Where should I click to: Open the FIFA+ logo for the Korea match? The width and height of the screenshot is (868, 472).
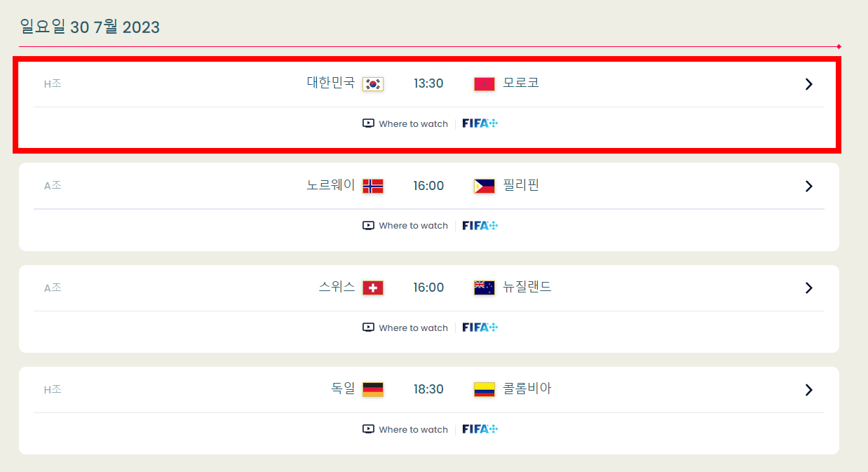click(481, 123)
